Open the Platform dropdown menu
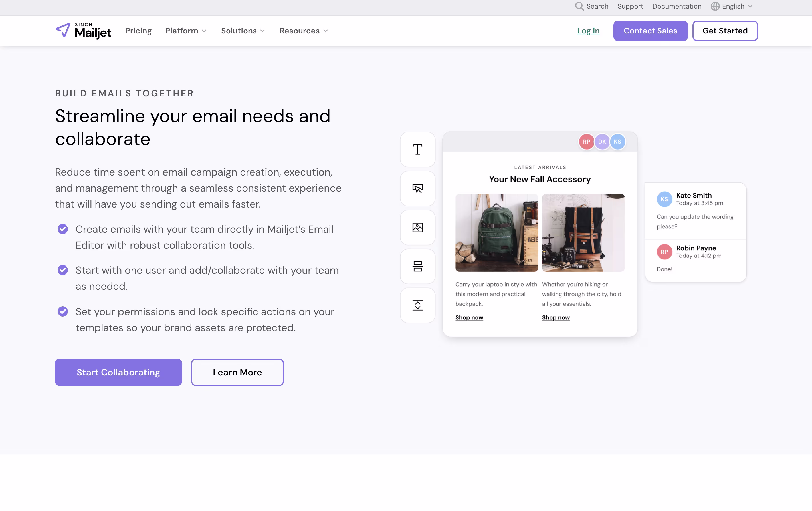Screen dimensions: 812x511 coord(185,31)
